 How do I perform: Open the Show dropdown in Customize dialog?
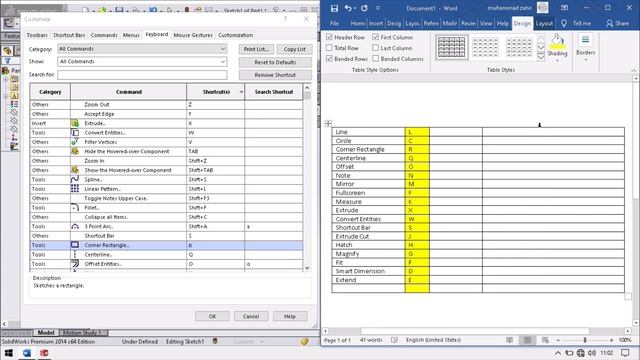coord(142,62)
